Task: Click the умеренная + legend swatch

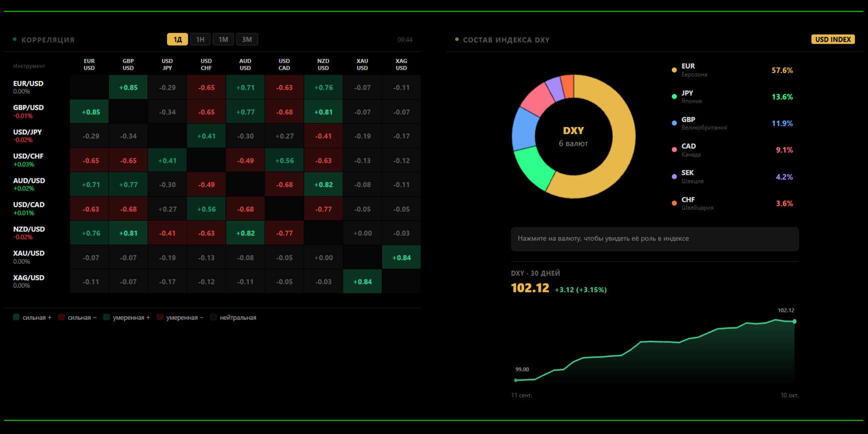Action: 106,317
